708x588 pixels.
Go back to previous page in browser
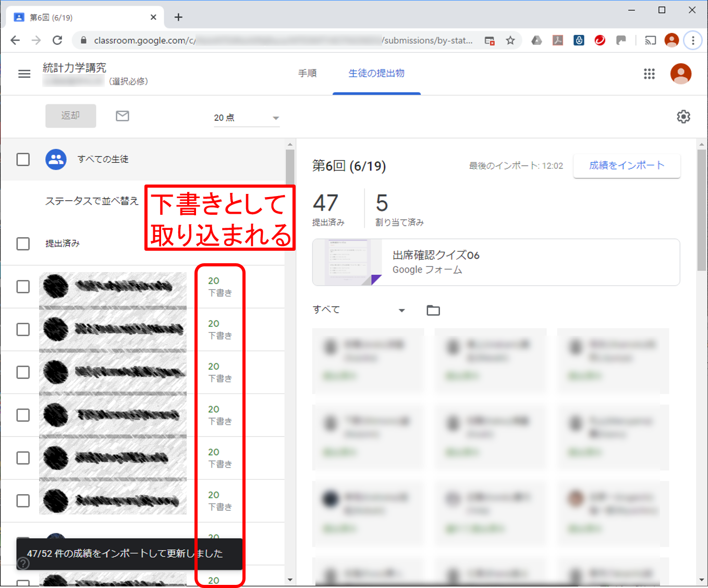coord(15,40)
